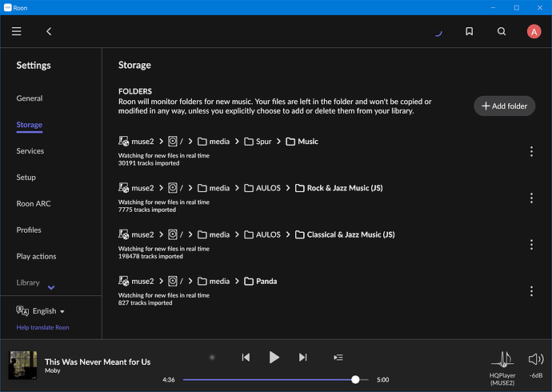Skip to the next track
The image size is (552, 392).
point(302,358)
